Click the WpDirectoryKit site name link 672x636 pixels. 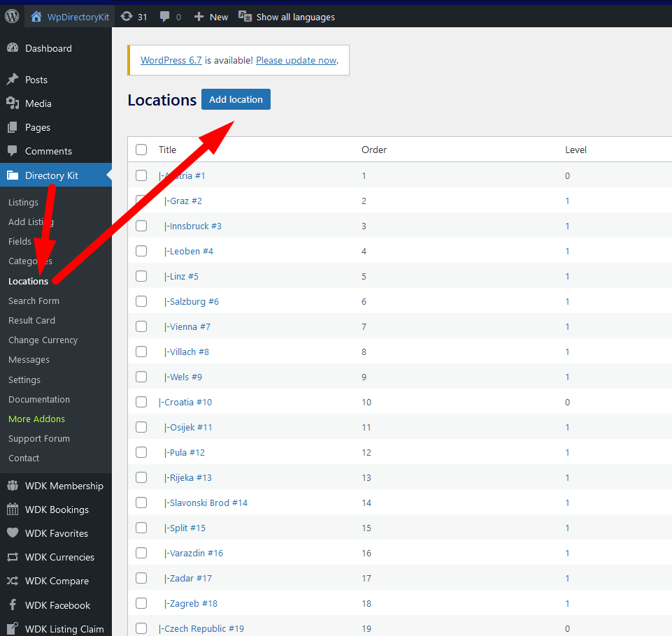pos(78,17)
